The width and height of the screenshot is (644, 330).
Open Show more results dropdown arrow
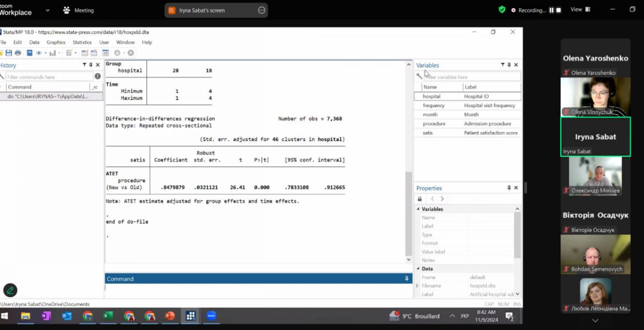click(x=124, y=53)
